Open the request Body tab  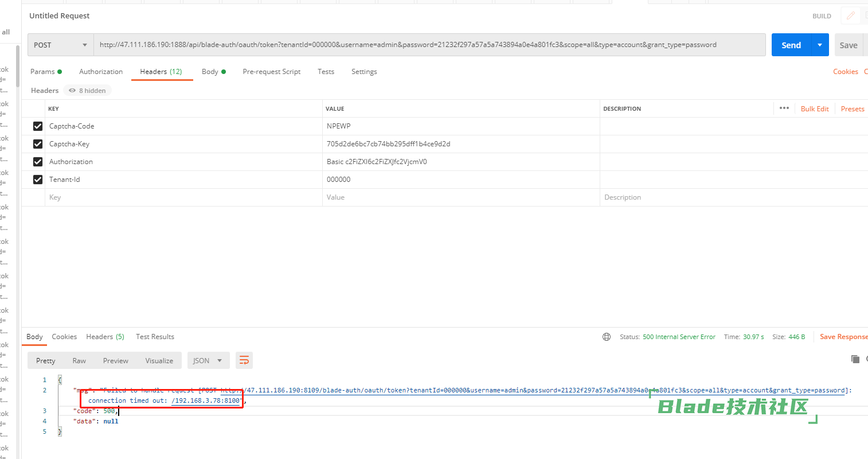[x=214, y=72]
